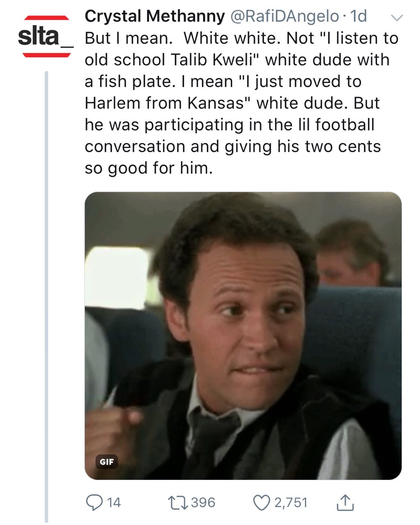Like the tweet with the heart icon
The image size is (420, 525).
coord(261,502)
